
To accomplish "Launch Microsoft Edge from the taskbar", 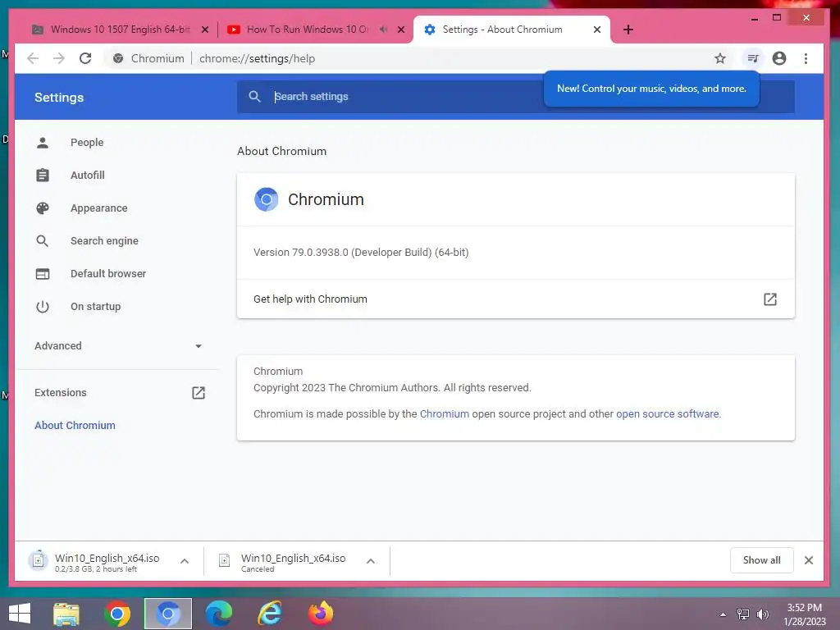I will coord(219,614).
